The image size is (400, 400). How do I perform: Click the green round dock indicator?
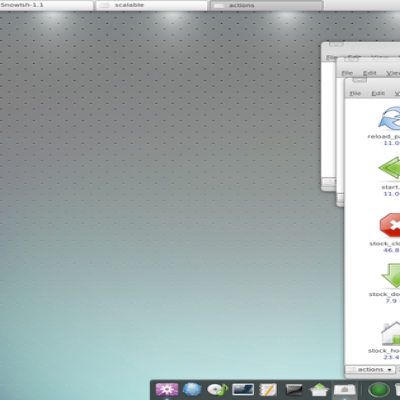tap(379, 389)
